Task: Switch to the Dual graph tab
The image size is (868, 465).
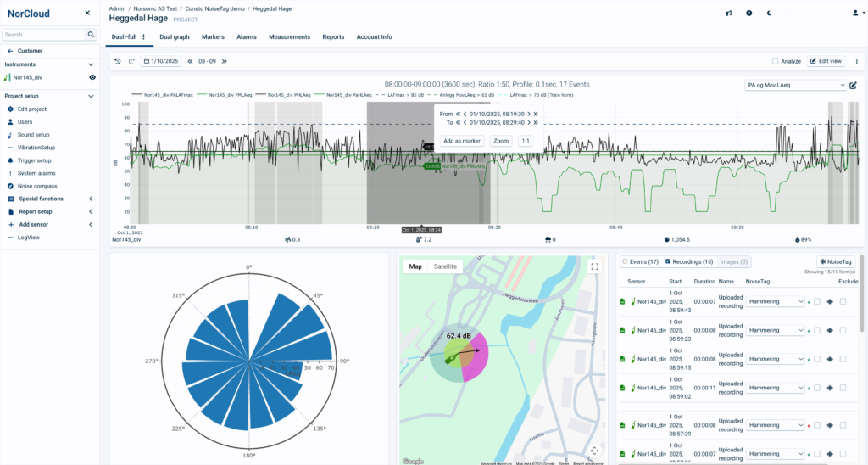Action: click(x=175, y=37)
